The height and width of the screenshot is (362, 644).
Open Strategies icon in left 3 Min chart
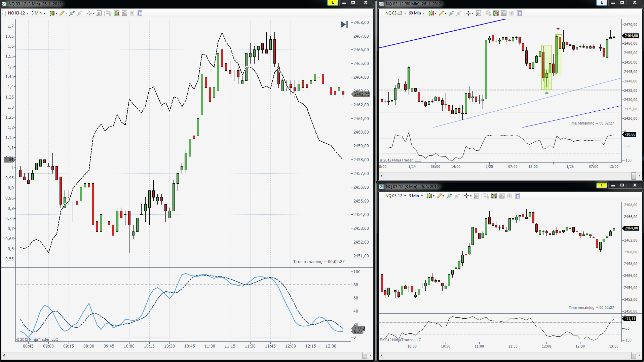(x=132, y=13)
